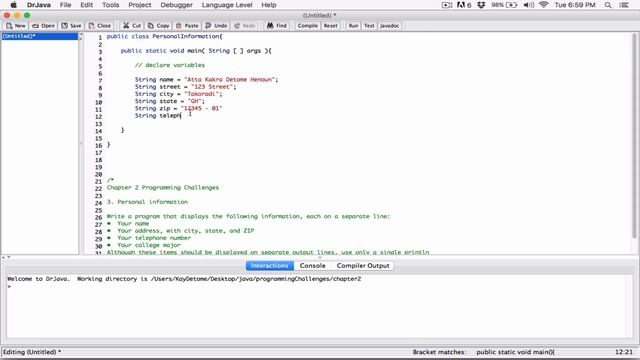This screenshot has width=640, height=360.
Task: Open the DrJava application menu
Action: [x=39, y=5]
